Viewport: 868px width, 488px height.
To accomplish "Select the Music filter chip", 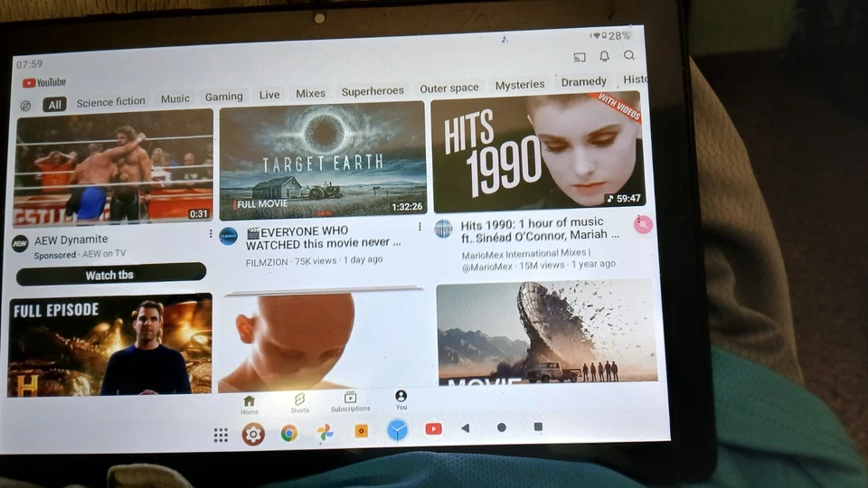I will coord(175,99).
